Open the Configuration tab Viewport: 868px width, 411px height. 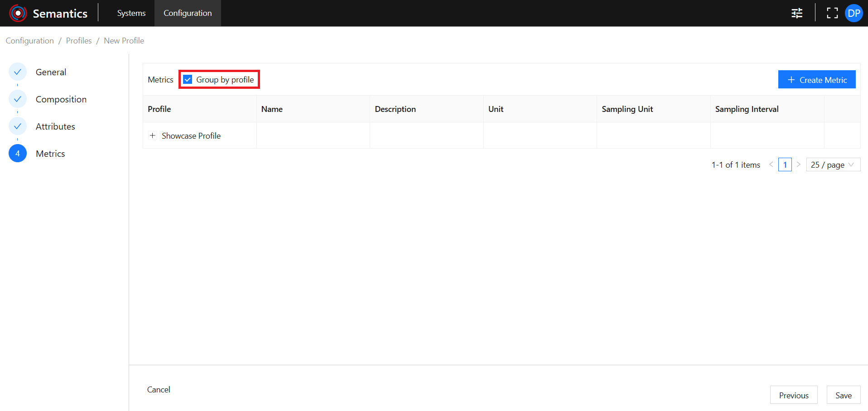(x=188, y=13)
